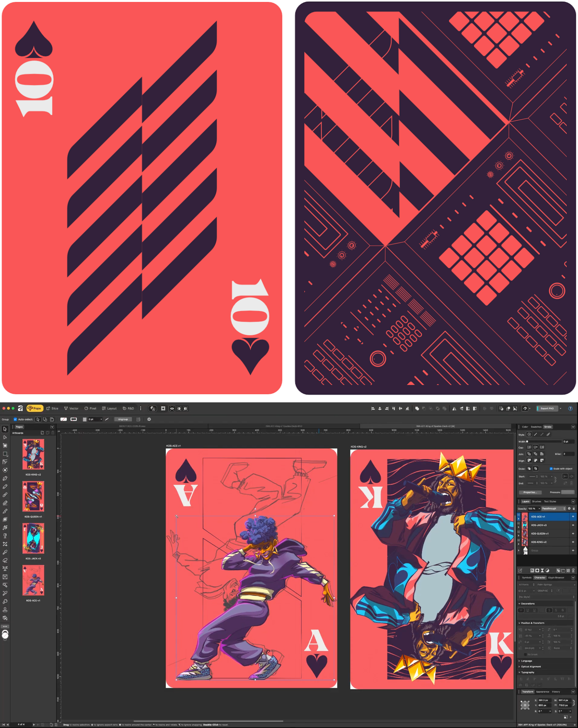Hide the KOS-ACE-v1 layer
The height and width of the screenshot is (728, 578).
pos(573,517)
